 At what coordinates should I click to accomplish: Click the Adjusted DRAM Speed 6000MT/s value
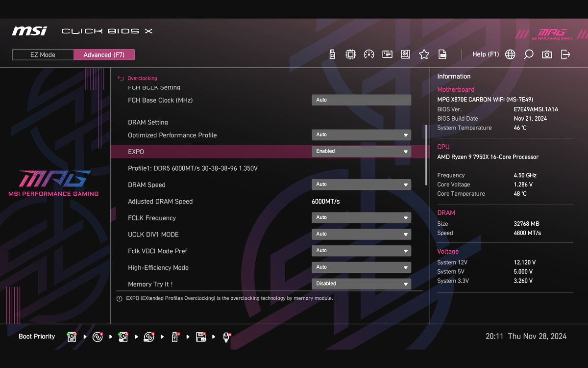(326, 202)
